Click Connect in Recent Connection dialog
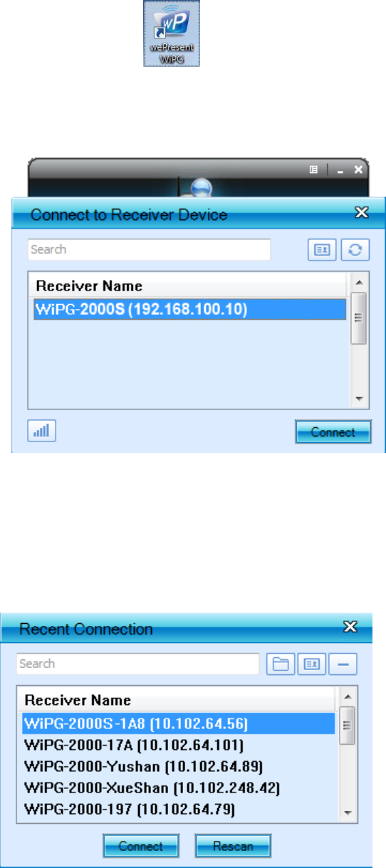The width and height of the screenshot is (386, 868). pyautogui.click(x=141, y=846)
